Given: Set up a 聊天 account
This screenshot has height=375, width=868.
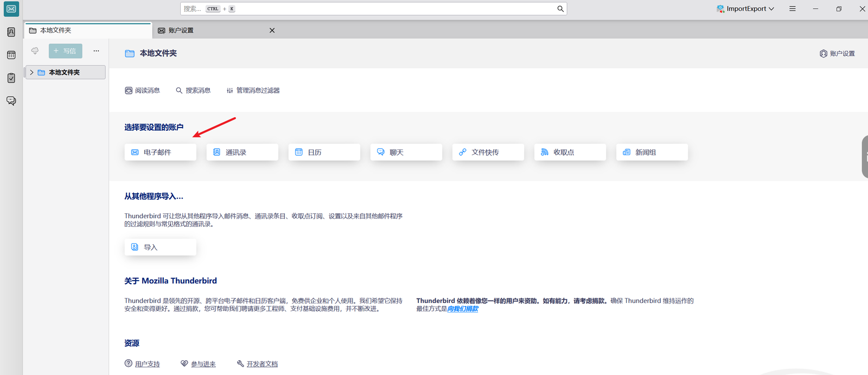Looking at the screenshot, I should tap(406, 152).
